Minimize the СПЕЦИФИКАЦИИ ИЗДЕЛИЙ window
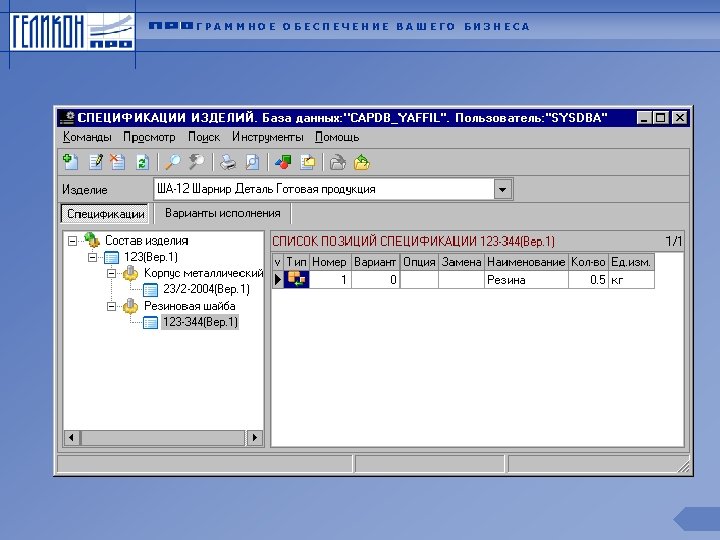The image size is (720, 540). pos(644,118)
